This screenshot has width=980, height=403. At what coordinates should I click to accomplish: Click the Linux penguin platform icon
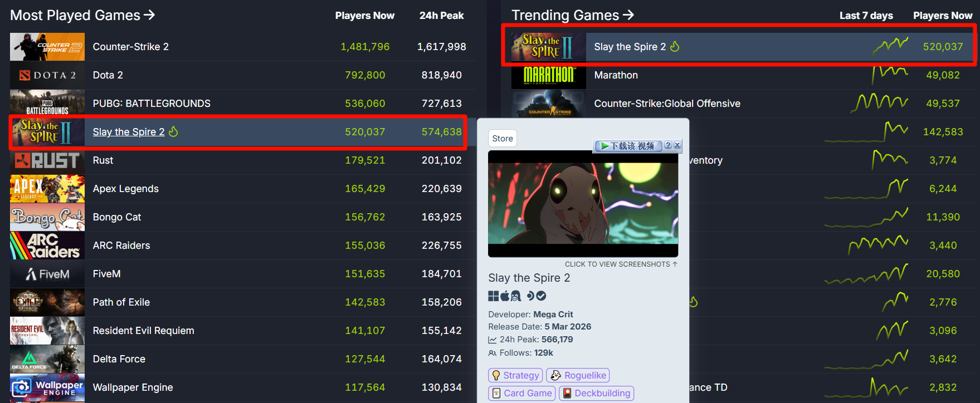pos(516,296)
